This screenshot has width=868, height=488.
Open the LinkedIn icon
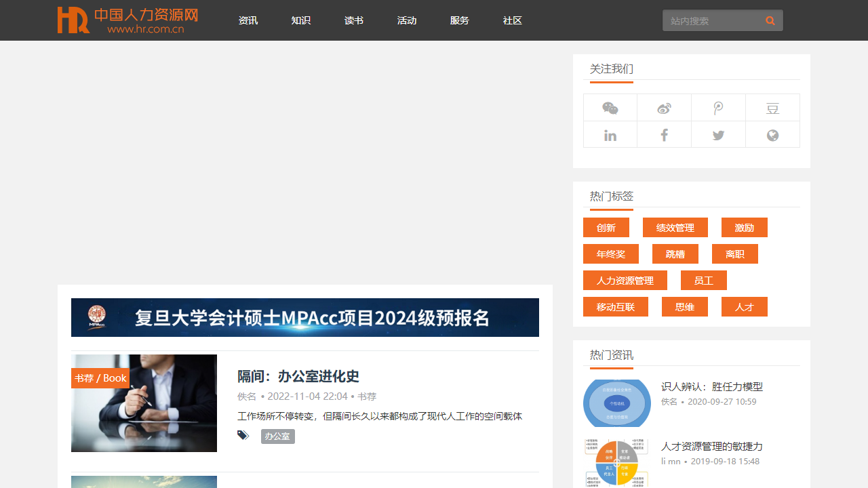tap(610, 135)
